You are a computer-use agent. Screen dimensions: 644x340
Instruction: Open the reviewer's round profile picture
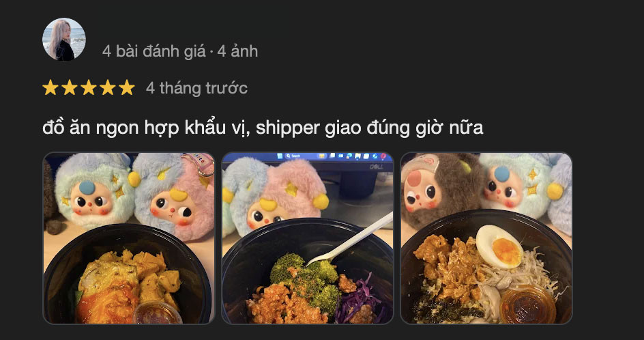(64, 40)
